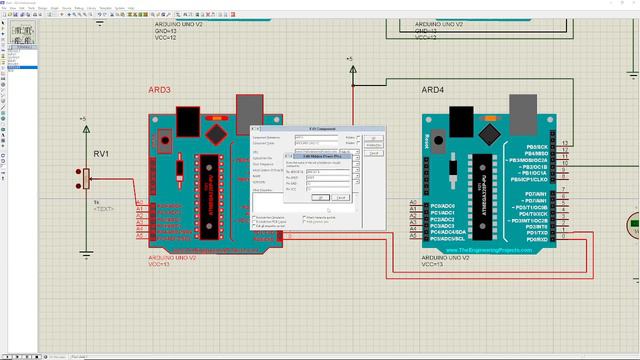Select the Generator mode tool

coord(3,84)
